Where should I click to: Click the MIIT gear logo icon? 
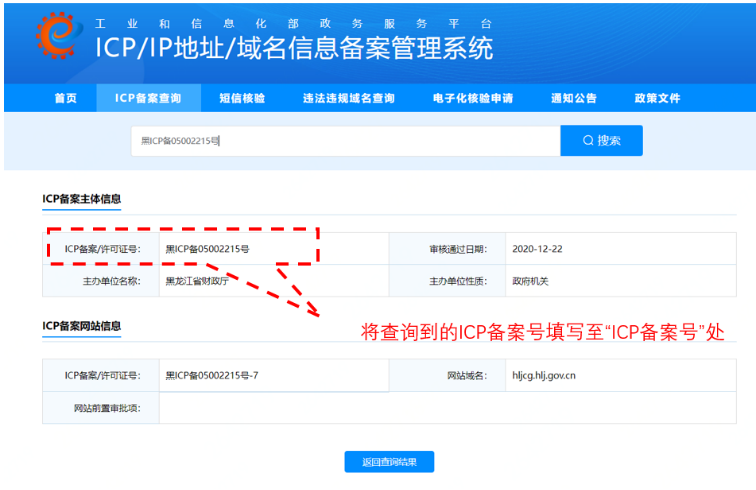57,35
